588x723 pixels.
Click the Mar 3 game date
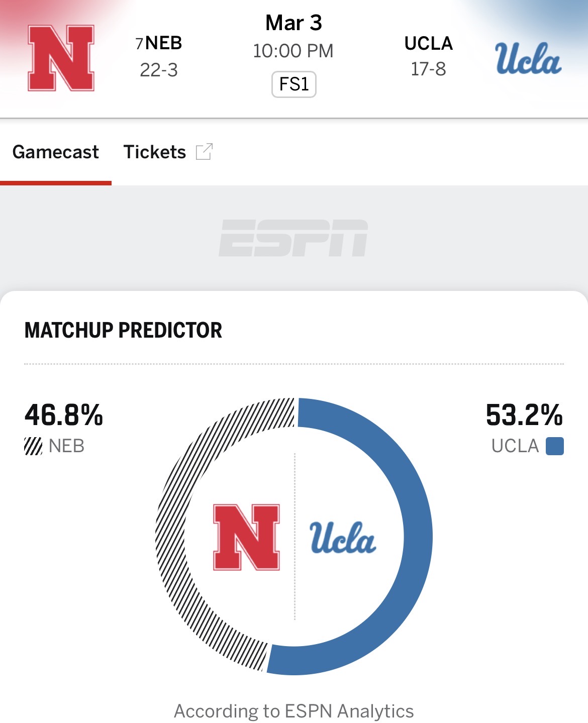click(x=293, y=23)
